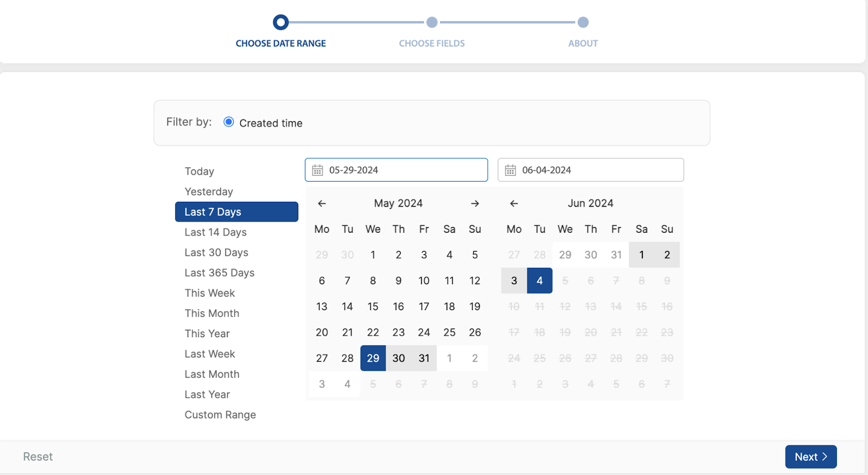Click the end date calendar icon
868x475 pixels.
click(510, 170)
